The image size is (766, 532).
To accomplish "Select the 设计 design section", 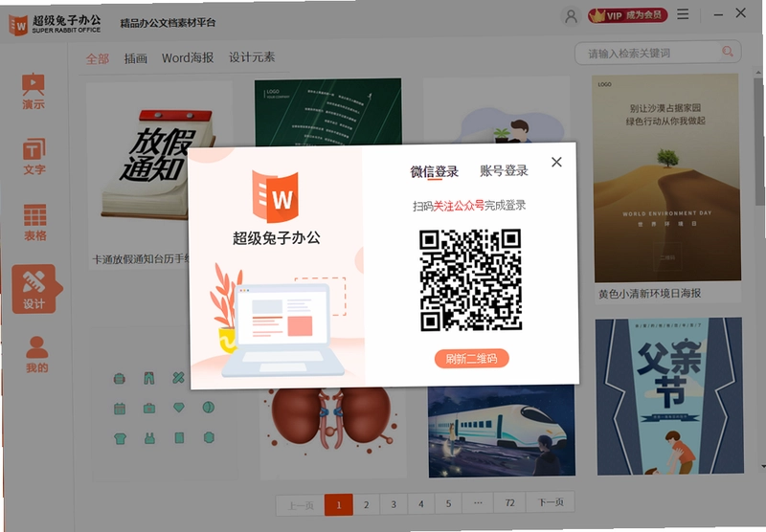I will coord(34,289).
